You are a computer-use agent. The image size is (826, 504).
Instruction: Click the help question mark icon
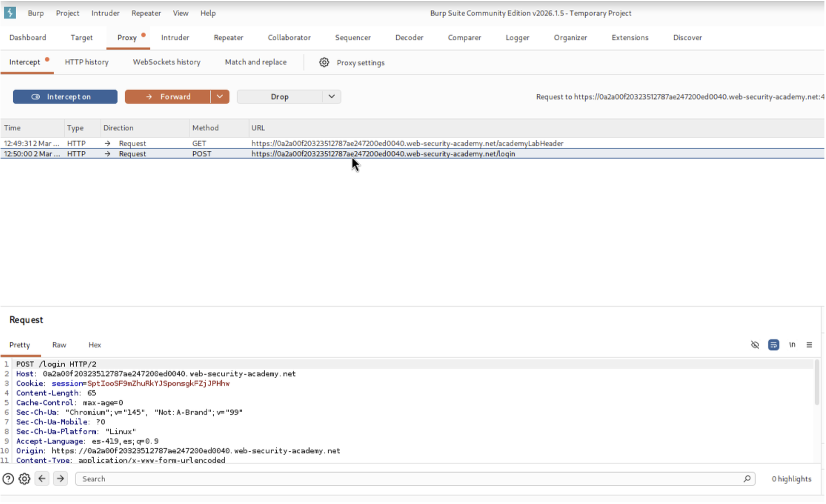8,479
